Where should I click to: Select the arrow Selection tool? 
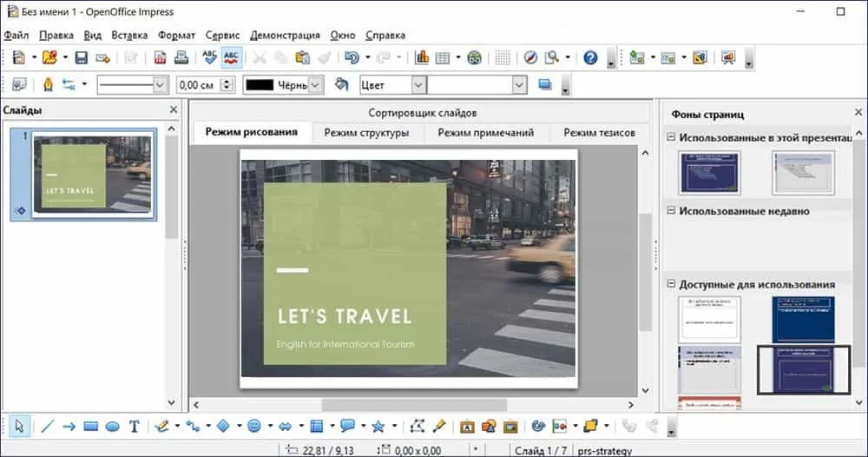coord(19,426)
